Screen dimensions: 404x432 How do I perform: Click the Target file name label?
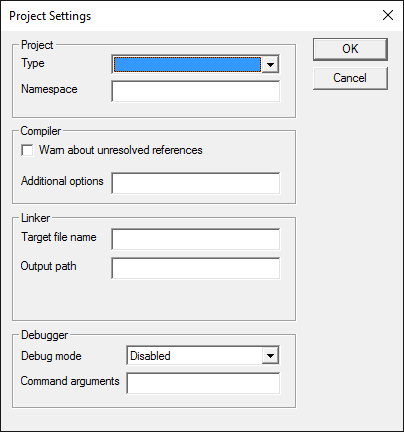click(59, 237)
